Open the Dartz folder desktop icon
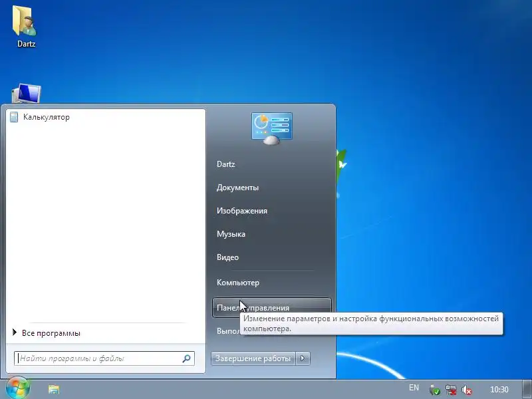The width and height of the screenshot is (532, 399). (x=25, y=26)
